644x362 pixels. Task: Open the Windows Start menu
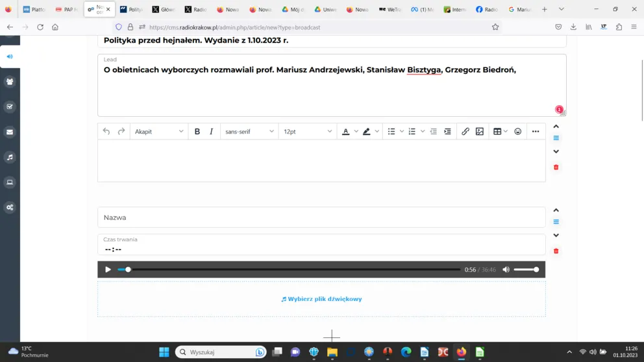164,352
